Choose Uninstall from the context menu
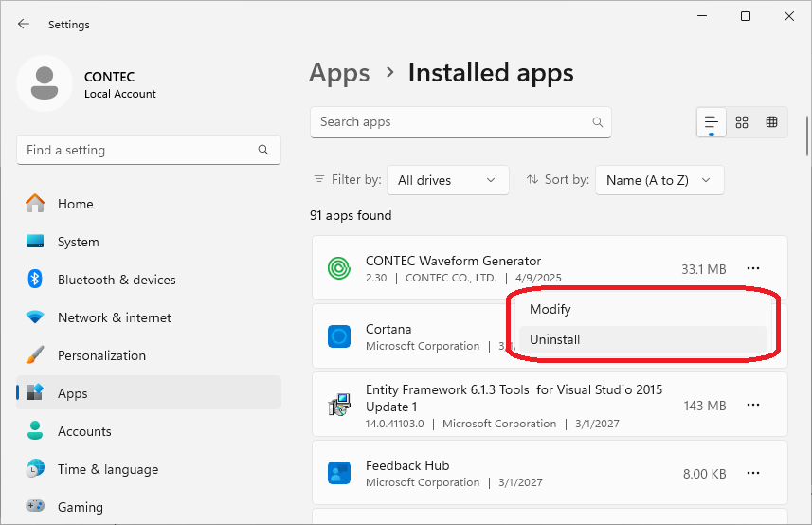812x525 pixels. point(642,339)
